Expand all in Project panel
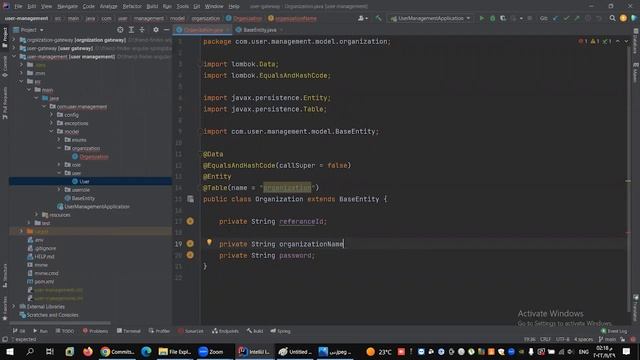This screenshot has width=640, height=360. [x=131, y=30]
